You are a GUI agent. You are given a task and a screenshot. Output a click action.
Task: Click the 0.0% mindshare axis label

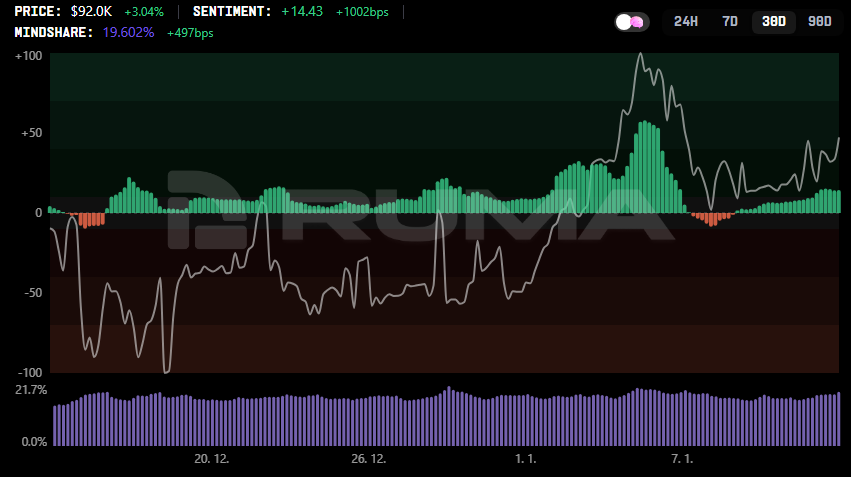(x=34, y=442)
